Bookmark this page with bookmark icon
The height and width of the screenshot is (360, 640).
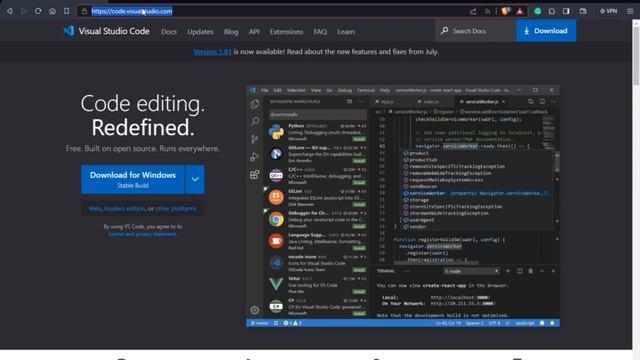[x=67, y=11]
